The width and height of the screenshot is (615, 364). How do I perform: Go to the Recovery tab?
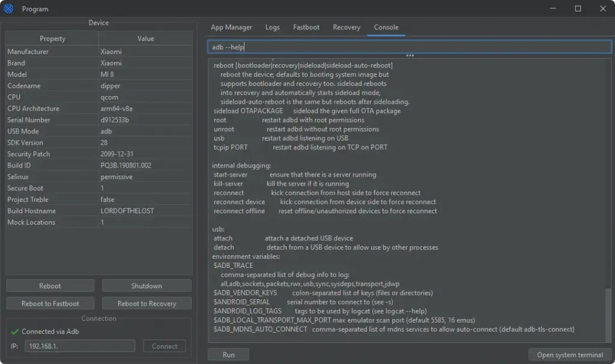[x=347, y=27]
